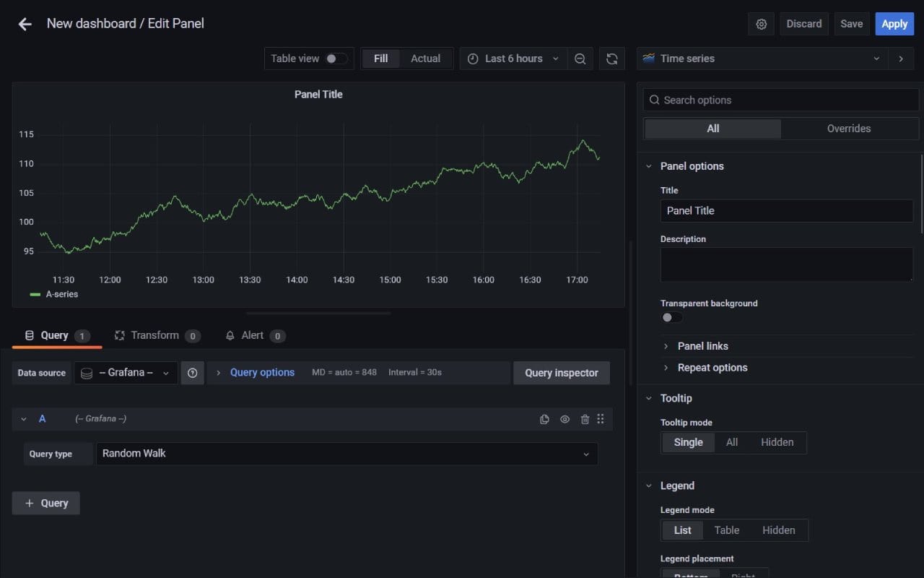Screen dimensions: 924x578
Task: Open the Overrides tab in the options panel
Action: pos(849,128)
